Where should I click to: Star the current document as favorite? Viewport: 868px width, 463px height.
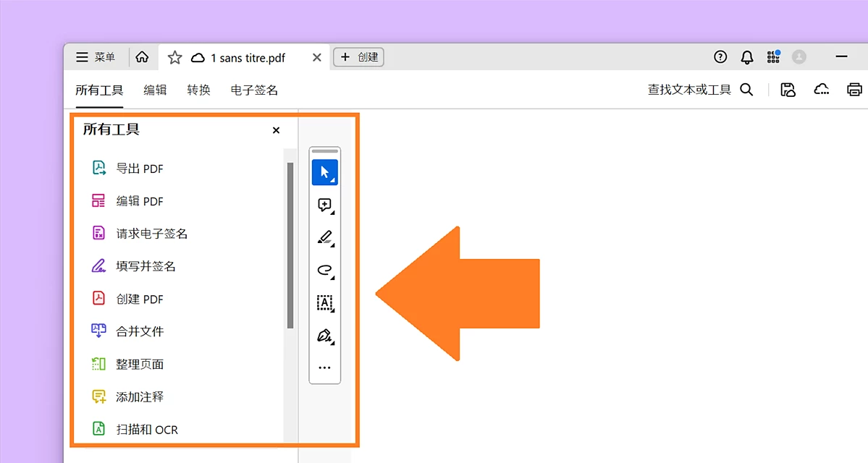coord(174,56)
